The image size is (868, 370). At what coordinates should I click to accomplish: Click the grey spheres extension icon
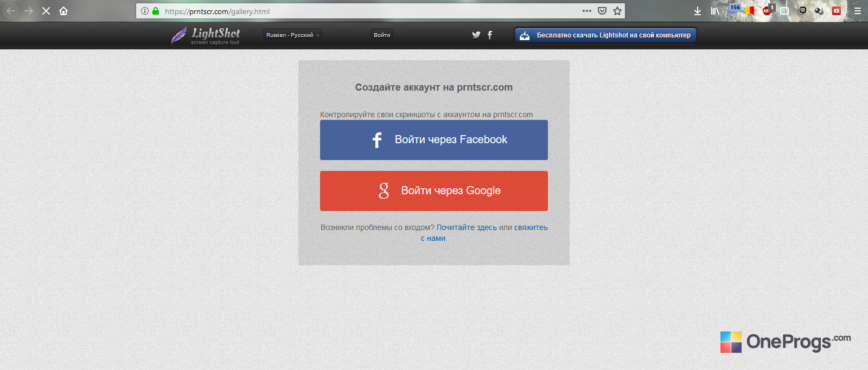coord(819,11)
